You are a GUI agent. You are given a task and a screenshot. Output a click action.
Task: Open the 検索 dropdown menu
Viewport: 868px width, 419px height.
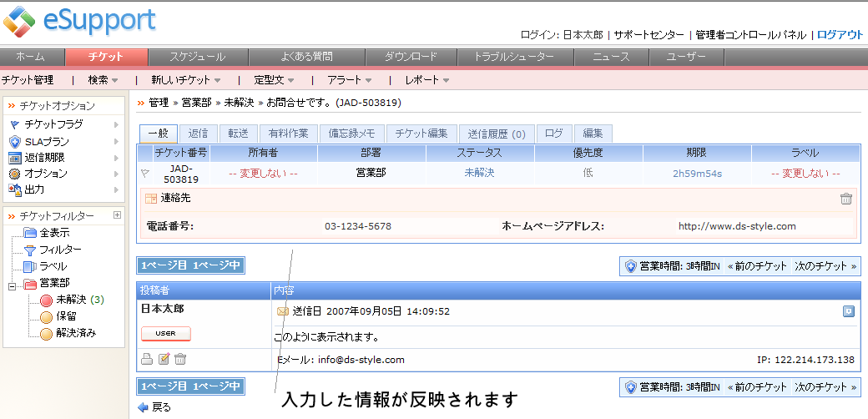click(x=103, y=80)
